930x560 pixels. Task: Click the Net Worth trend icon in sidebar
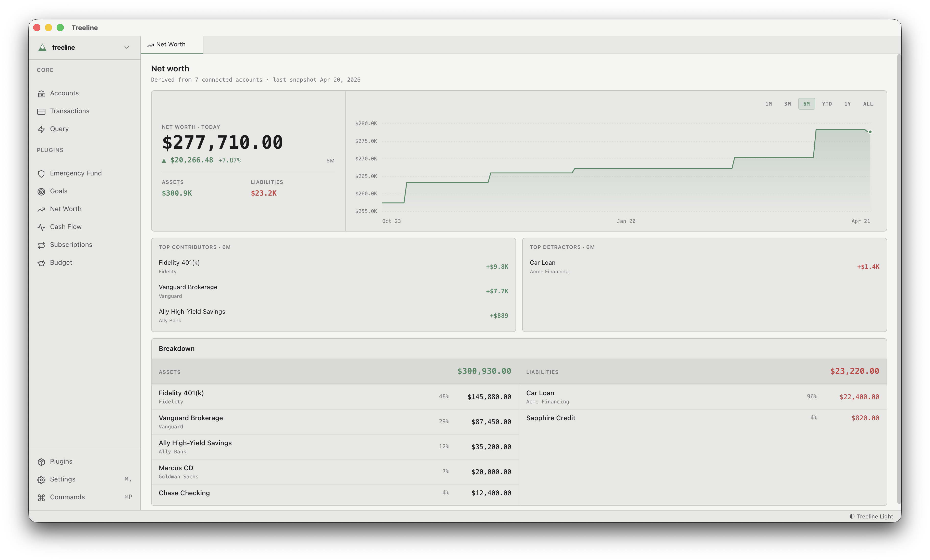click(42, 209)
